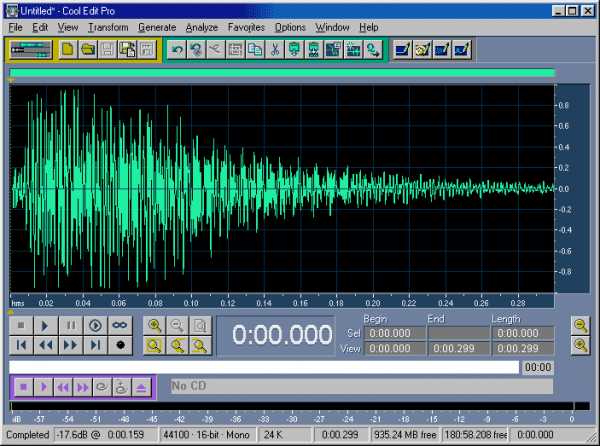The height and width of the screenshot is (446, 600).
Task: Toggle the Play Looped infinity button
Action: (x=119, y=325)
